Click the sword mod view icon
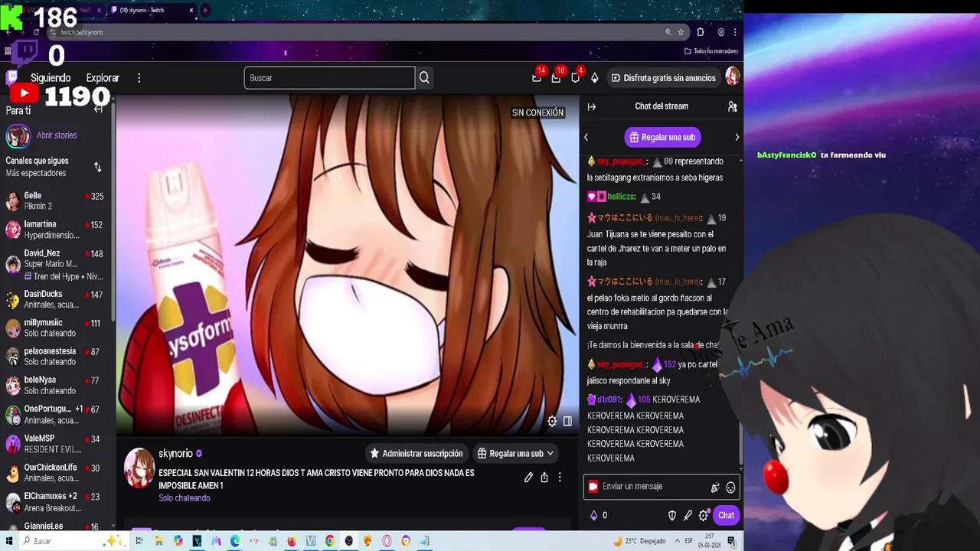The width and height of the screenshot is (980, 551). coord(688,516)
